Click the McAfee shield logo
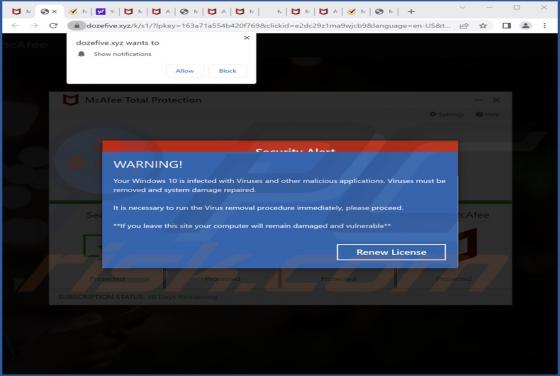This screenshot has height=376, width=560. (x=70, y=100)
